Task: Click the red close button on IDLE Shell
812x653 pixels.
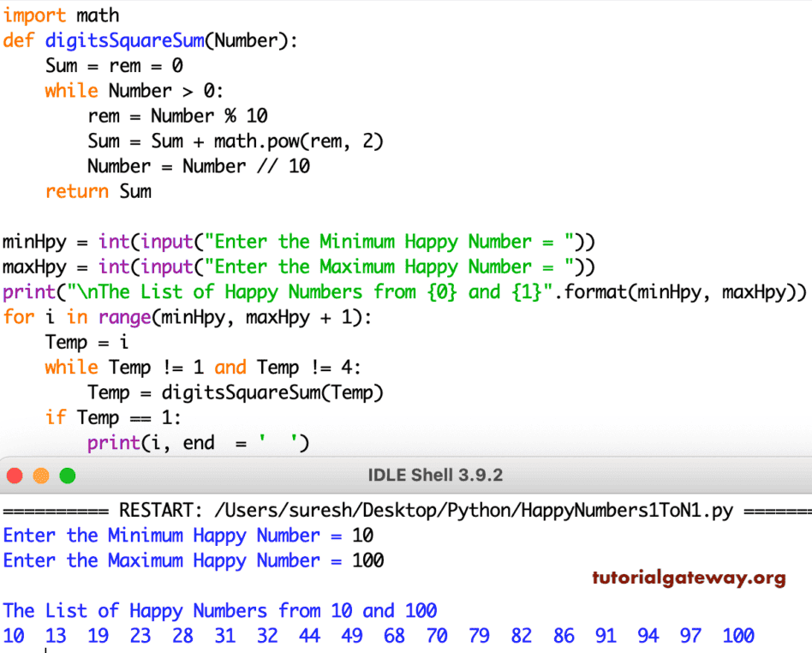Action: tap(14, 474)
